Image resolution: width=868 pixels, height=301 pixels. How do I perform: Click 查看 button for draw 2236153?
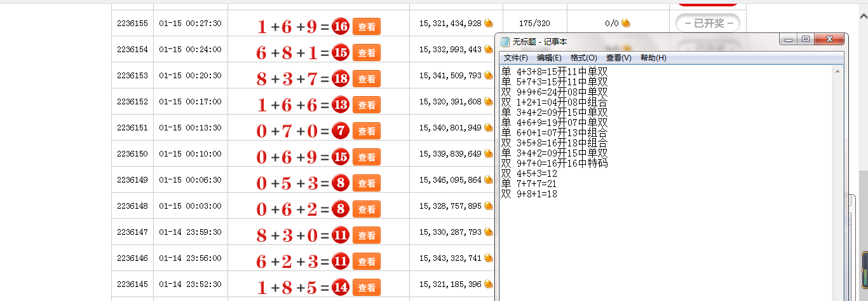tap(367, 78)
